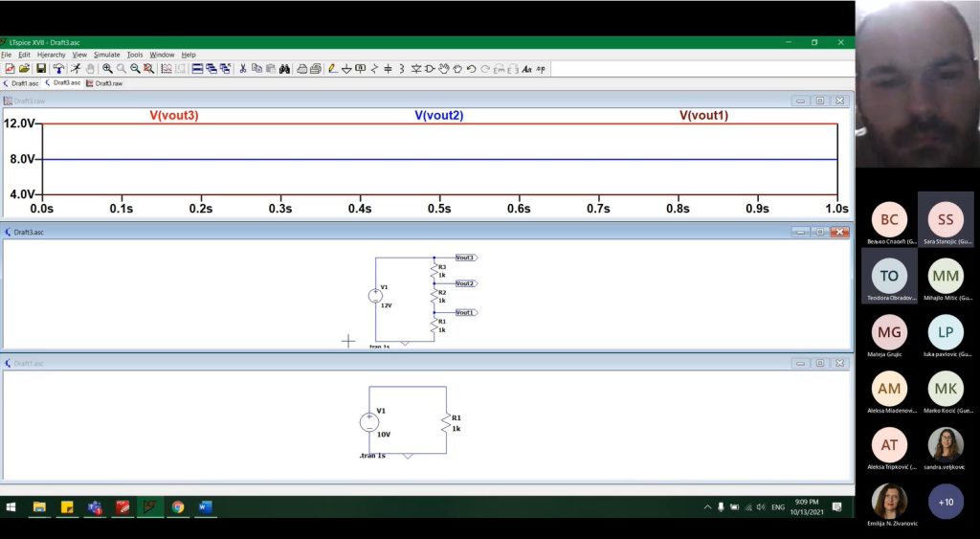Pick the Diode component tool
The height and width of the screenshot is (539, 980).
coord(415,69)
